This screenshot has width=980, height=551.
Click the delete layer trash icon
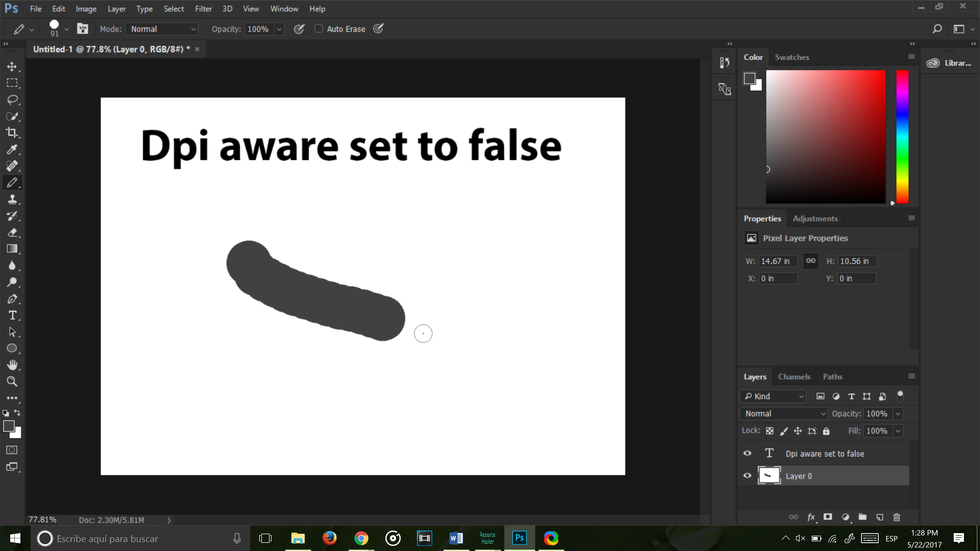click(x=897, y=517)
